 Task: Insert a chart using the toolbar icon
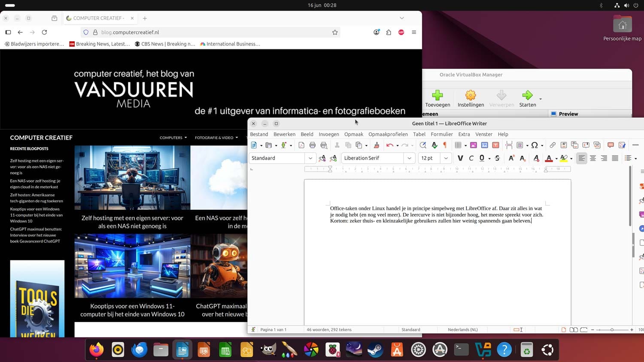point(485,145)
